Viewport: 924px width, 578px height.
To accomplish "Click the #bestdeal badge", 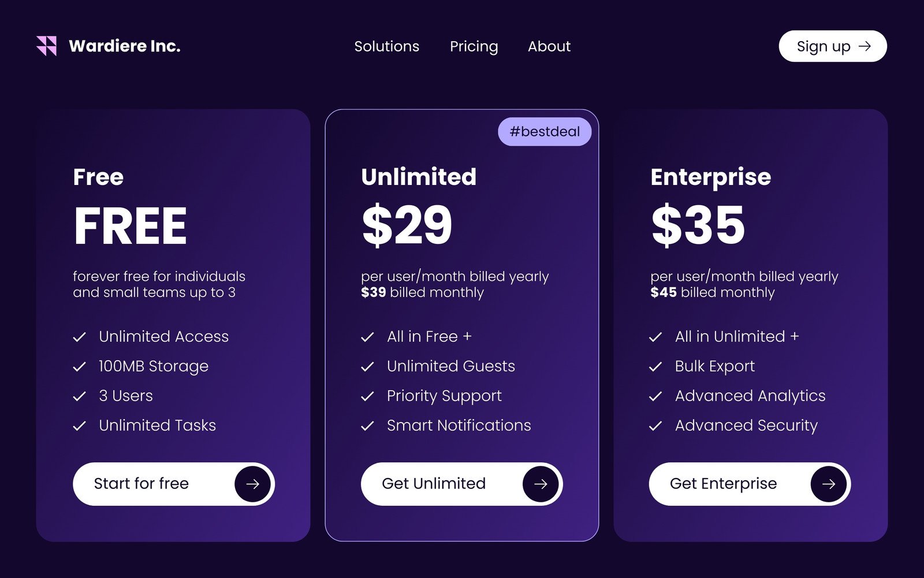I will (x=544, y=131).
